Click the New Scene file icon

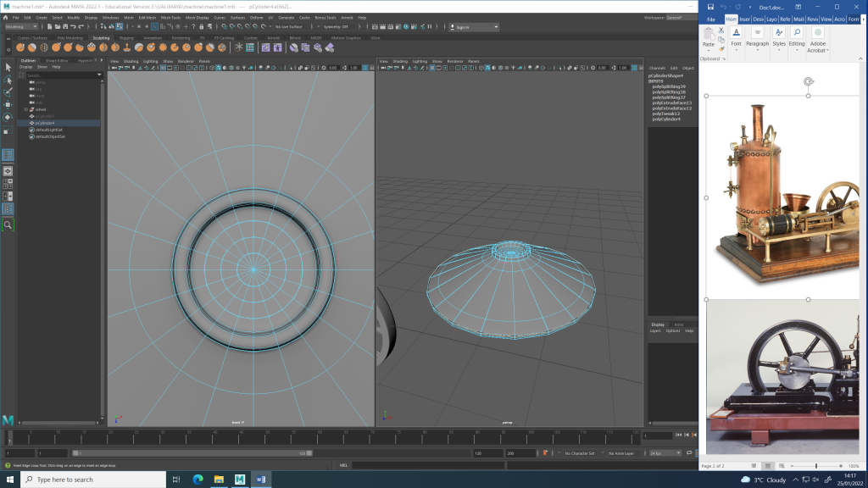(50, 26)
